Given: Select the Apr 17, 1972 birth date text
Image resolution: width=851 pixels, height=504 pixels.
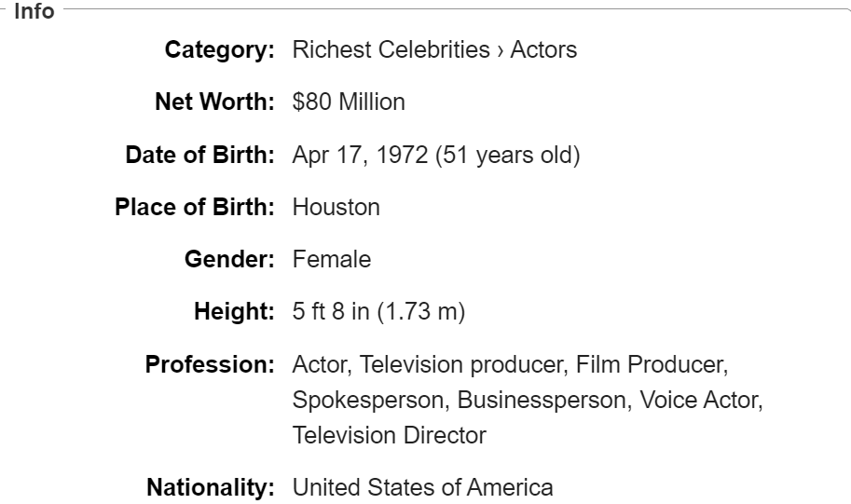Looking at the screenshot, I should (361, 156).
